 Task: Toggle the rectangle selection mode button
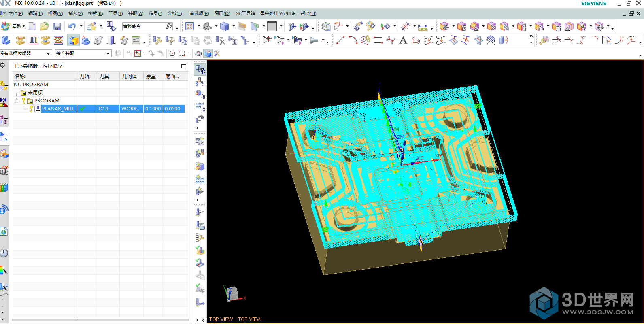[x=182, y=53]
